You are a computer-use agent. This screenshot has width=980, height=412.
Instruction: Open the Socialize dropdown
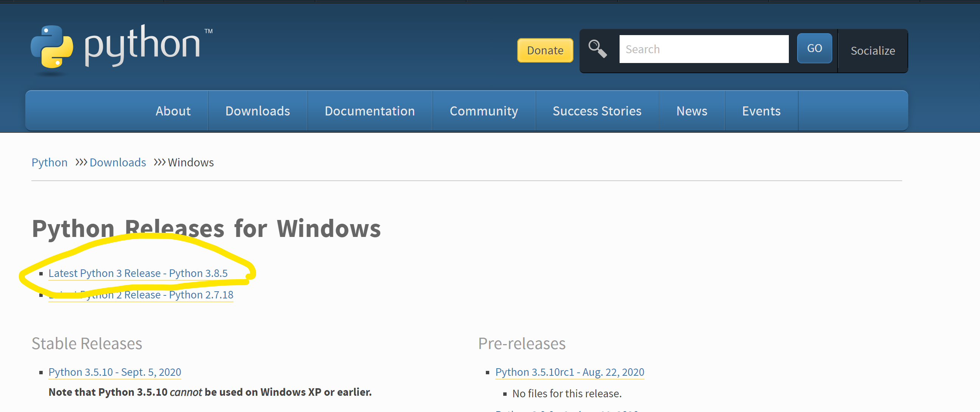pyautogui.click(x=872, y=51)
